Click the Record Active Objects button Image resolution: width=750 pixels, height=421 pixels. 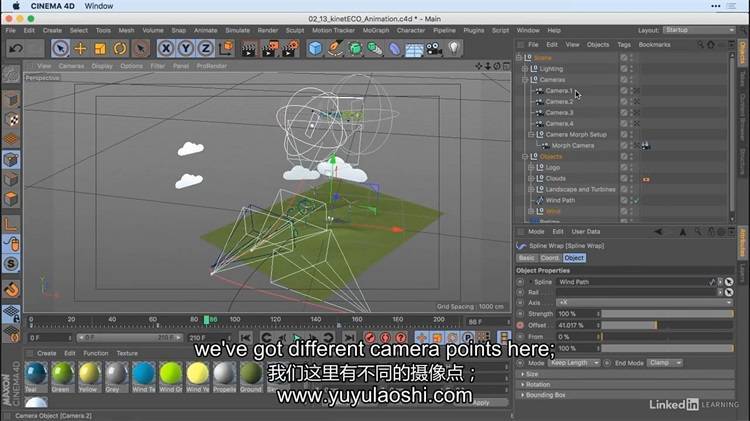pos(370,338)
